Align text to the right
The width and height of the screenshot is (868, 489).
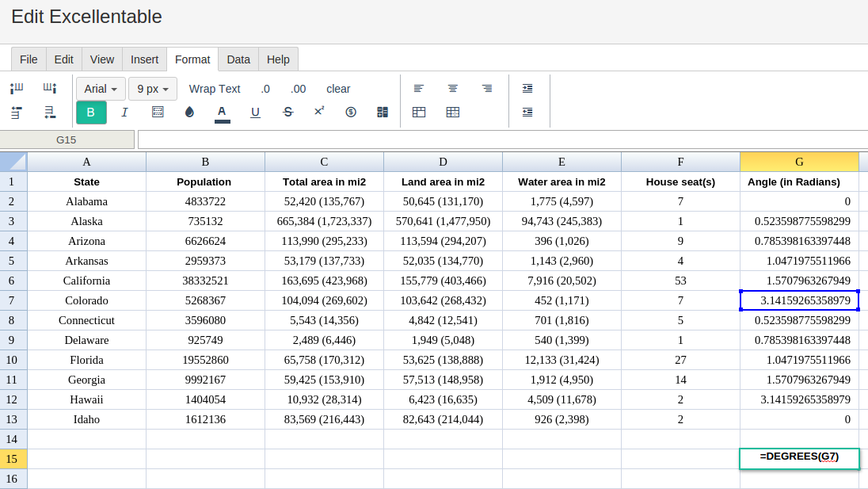point(487,89)
